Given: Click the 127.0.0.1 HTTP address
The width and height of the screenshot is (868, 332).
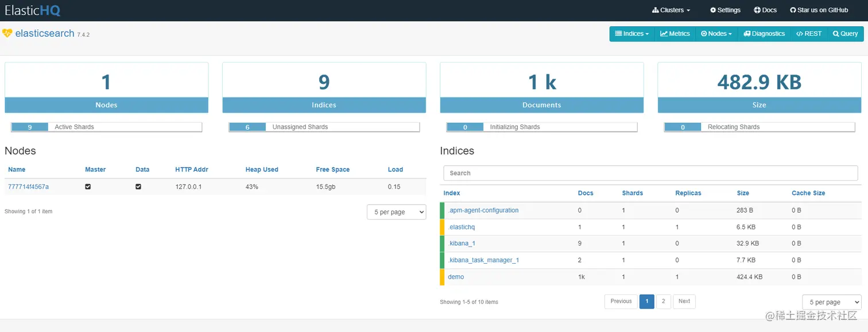Looking at the screenshot, I should tap(188, 187).
